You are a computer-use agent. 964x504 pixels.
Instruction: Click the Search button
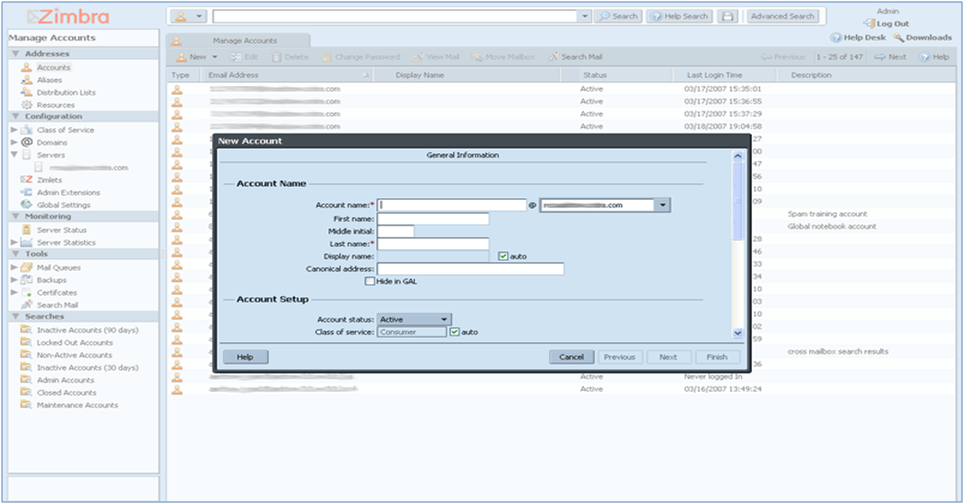618,17
